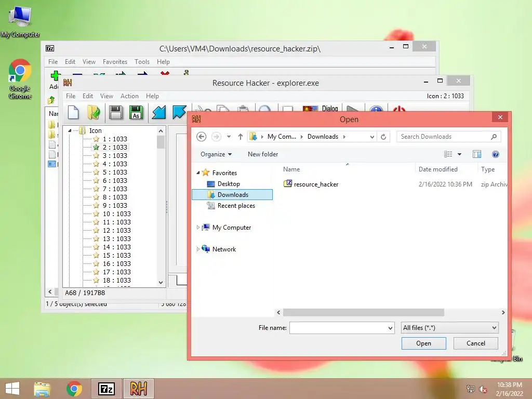Sort by Date modified column
Screen dimensions: 532x399
tap(437, 169)
